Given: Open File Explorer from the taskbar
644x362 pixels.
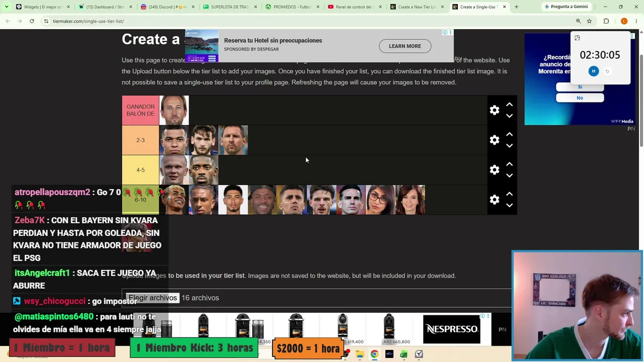Looking at the screenshot, I should point(360,354).
